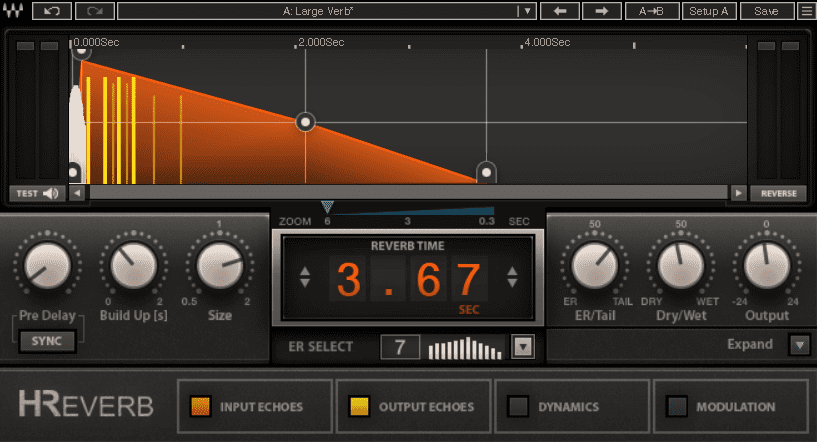The height and width of the screenshot is (442, 817).
Task: Switch to Setup A toggle
Action: [x=709, y=11]
